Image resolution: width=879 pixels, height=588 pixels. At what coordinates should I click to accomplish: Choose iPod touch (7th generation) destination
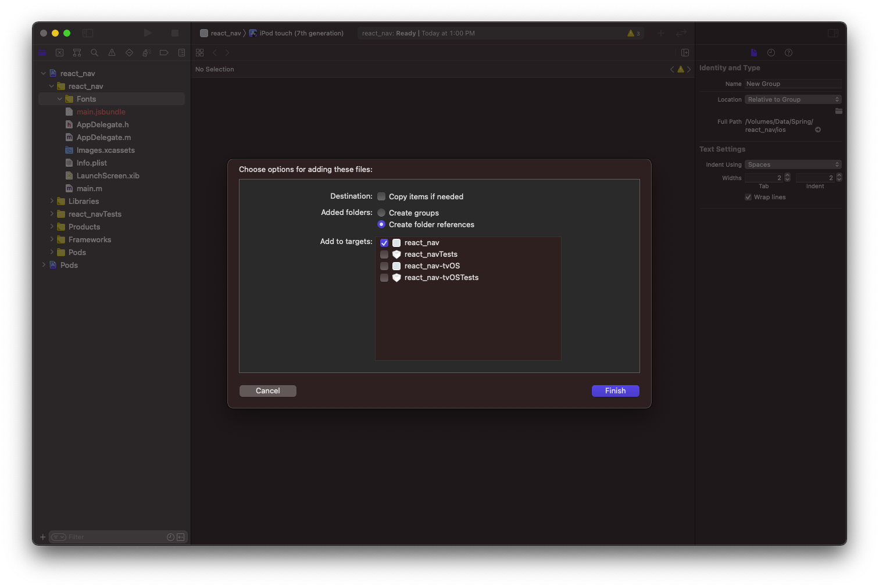click(296, 33)
